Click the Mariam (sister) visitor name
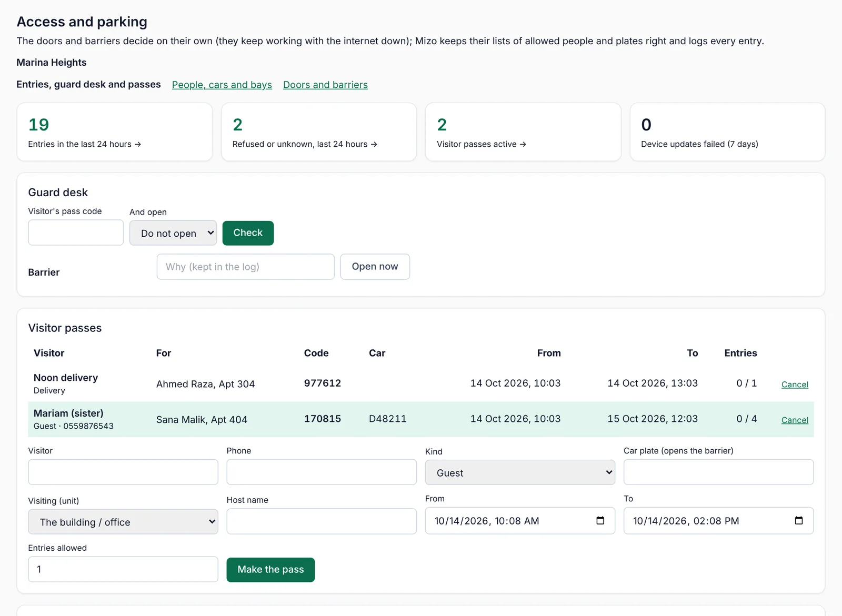 68,413
